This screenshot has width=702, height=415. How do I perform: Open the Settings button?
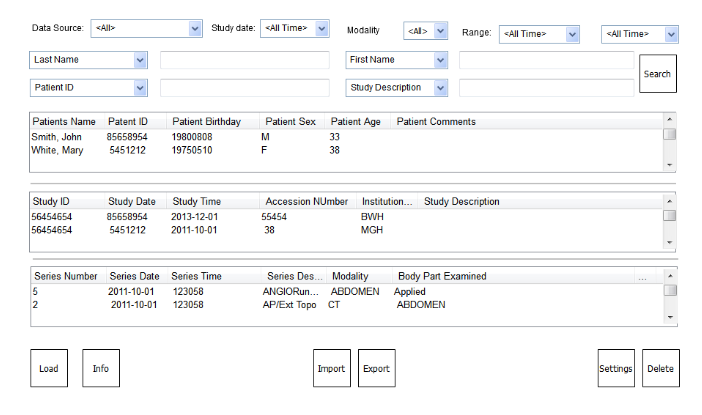click(616, 368)
